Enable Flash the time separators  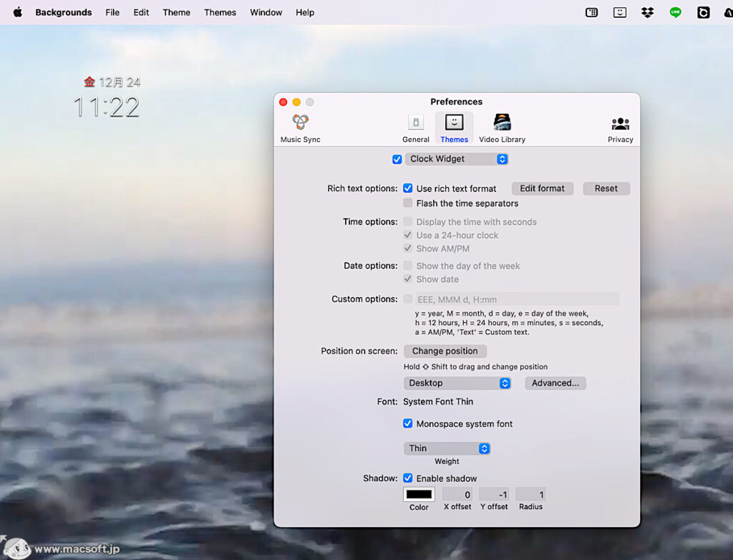[x=407, y=203]
